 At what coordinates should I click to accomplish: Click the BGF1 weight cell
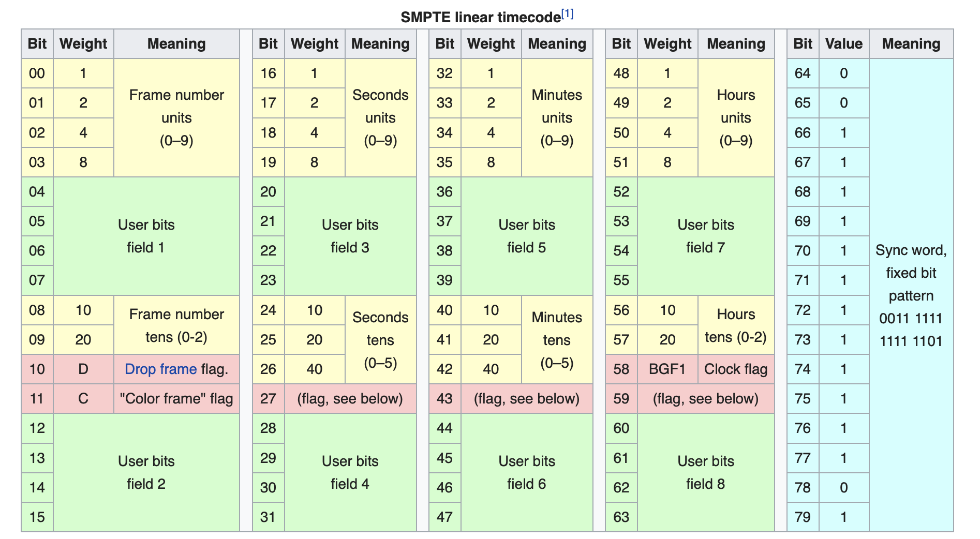[667, 369]
